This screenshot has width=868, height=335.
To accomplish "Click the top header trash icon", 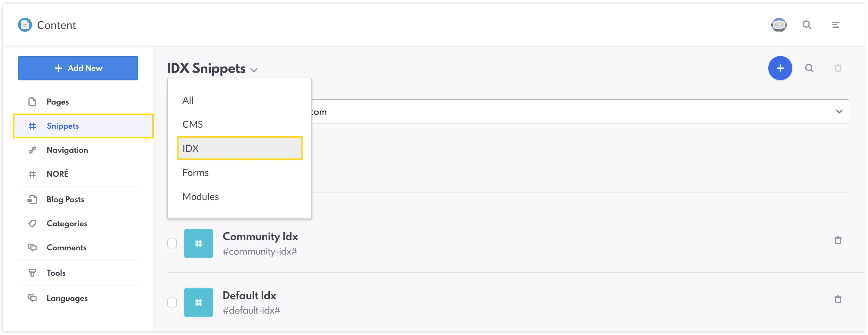I will tap(838, 68).
